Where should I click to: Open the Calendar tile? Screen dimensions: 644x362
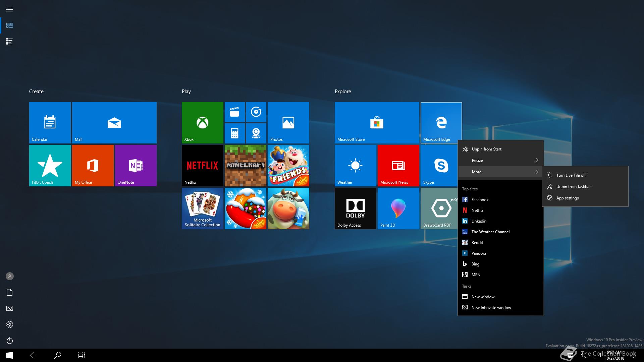click(x=50, y=123)
